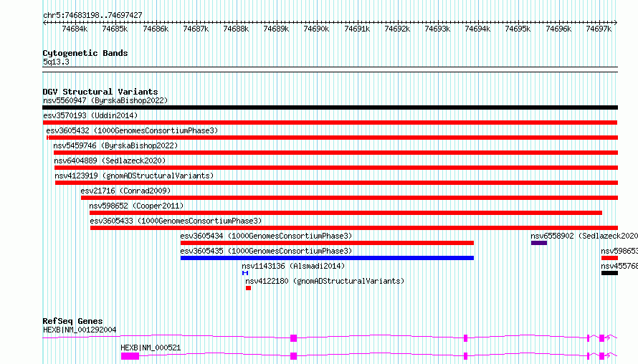This screenshot has height=364, width=638.
Task: Select the purple nsv6558902 variant bar
Action: coord(538,243)
